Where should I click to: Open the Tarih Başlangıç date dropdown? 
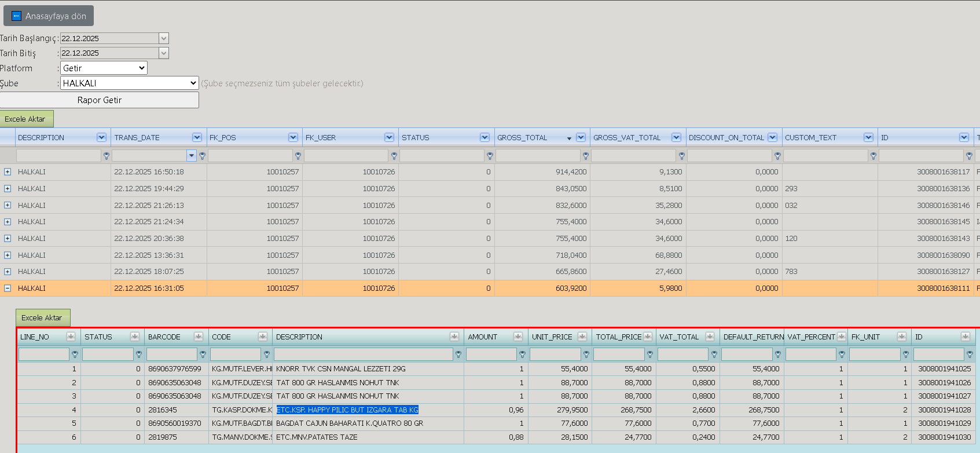pos(164,38)
